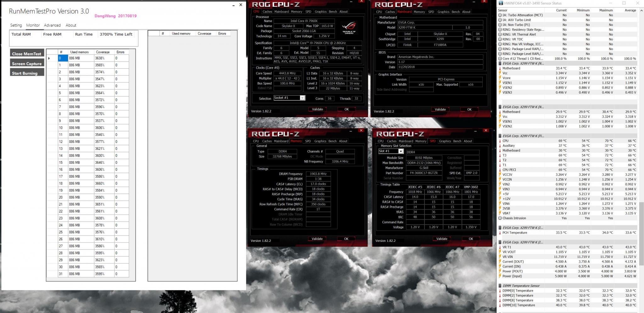Click the voltage icon beside VBAT
The width and height of the screenshot is (644, 313).
click(500, 213)
